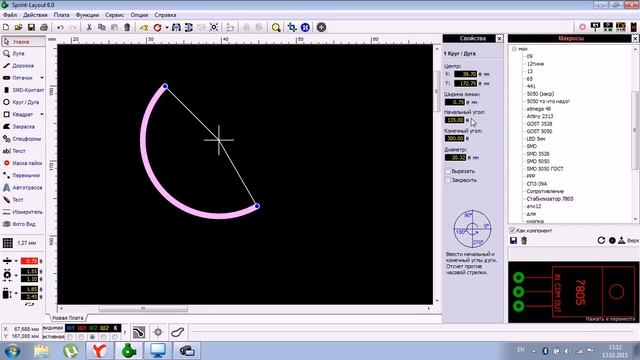Print using the printer toolbar icon

[x=44, y=27]
